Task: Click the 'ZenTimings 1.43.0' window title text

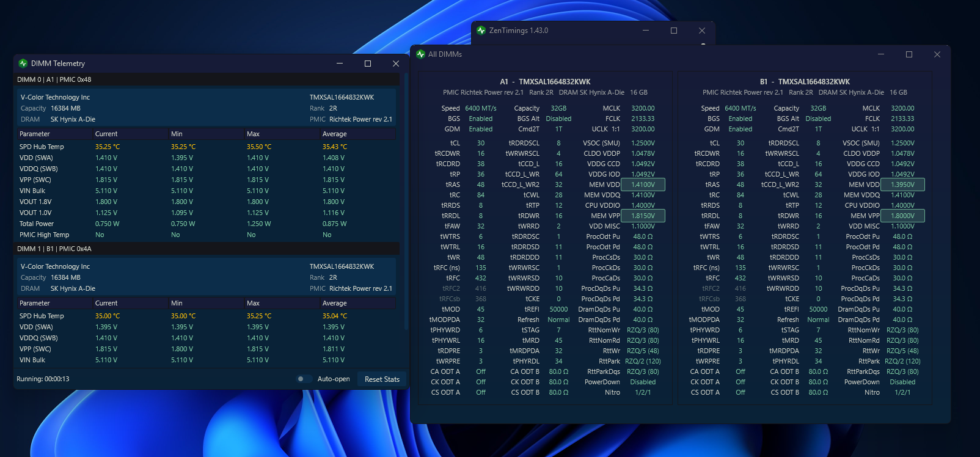Action: pos(519,31)
